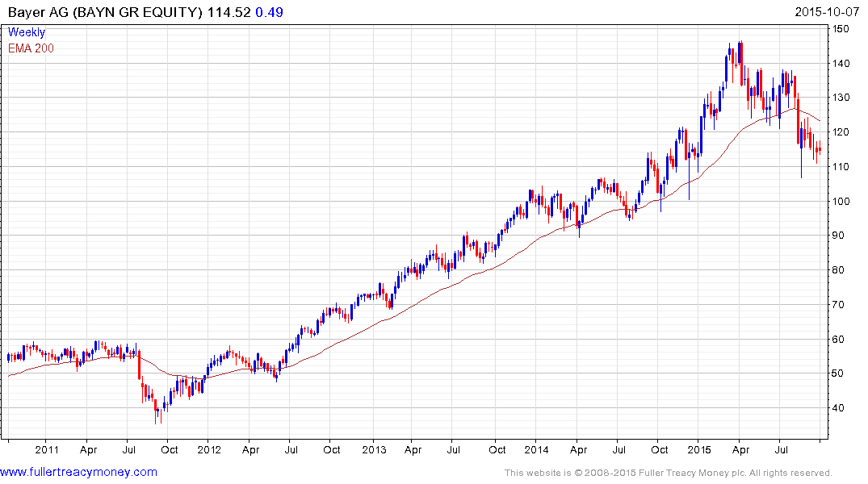Click the 2015 year axis label
This screenshot has height=484, width=868.
(699, 449)
